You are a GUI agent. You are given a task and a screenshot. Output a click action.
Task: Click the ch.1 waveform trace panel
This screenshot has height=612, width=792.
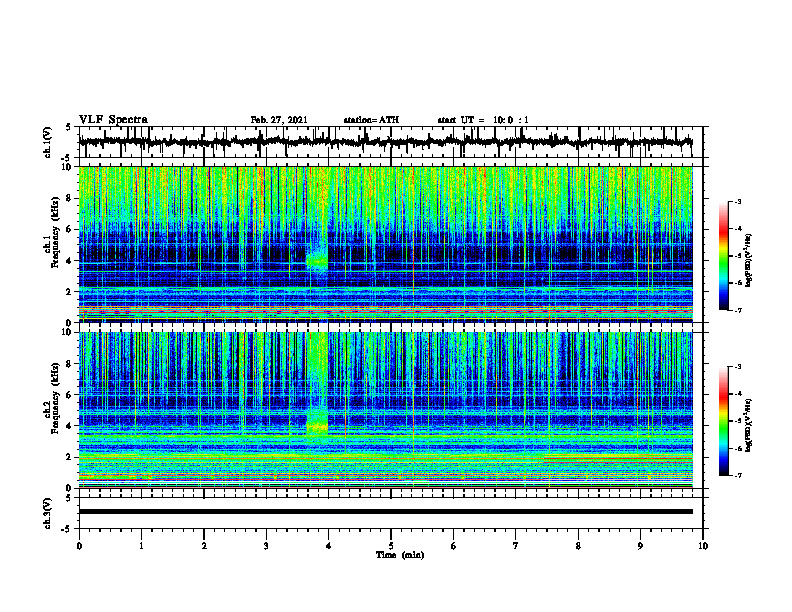[391, 142]
